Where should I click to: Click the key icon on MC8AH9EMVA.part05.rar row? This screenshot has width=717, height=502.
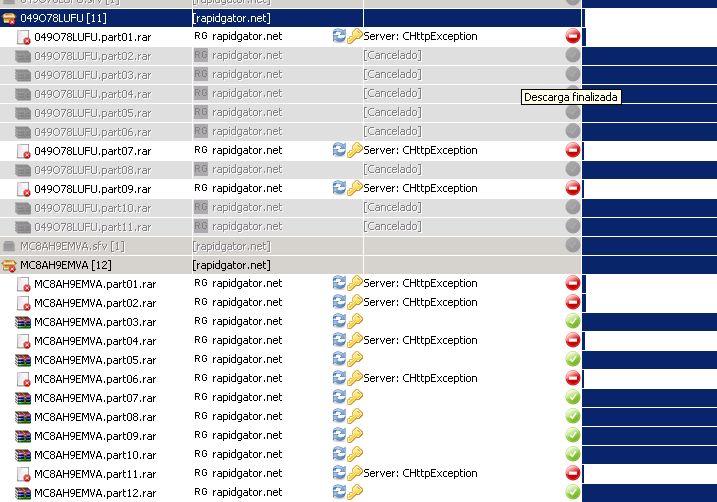click(355, 359)
